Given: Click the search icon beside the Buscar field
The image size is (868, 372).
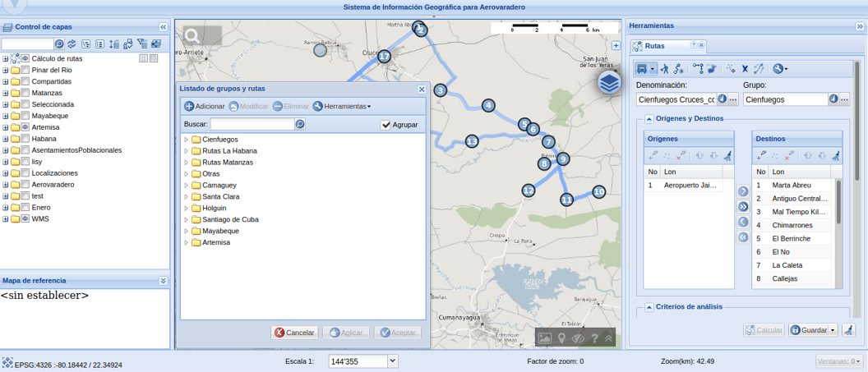Looking at the screenshot, I should [299, 124].
